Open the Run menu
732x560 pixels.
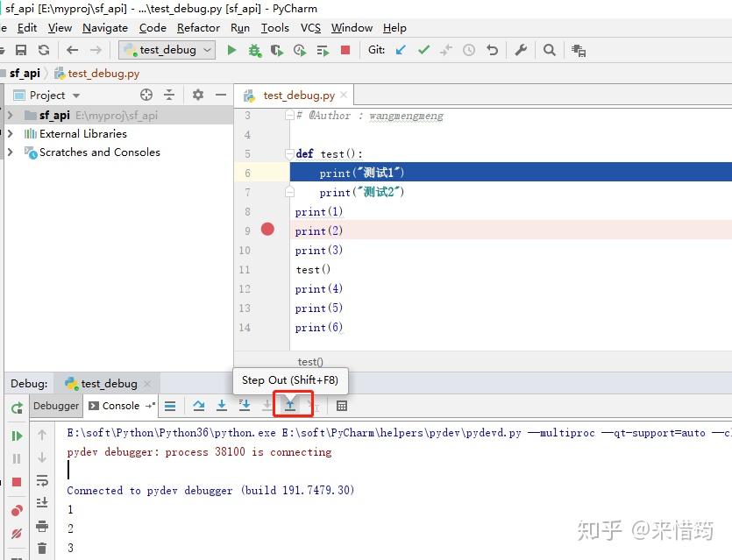[x=240, y=28]
